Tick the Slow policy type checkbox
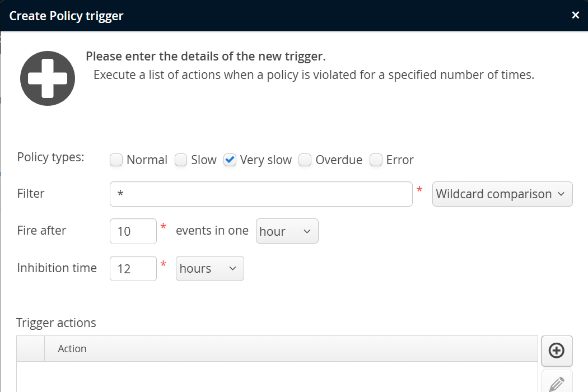Image resolution: width=588 pixels, height=392 pixels. click(181, 160)
